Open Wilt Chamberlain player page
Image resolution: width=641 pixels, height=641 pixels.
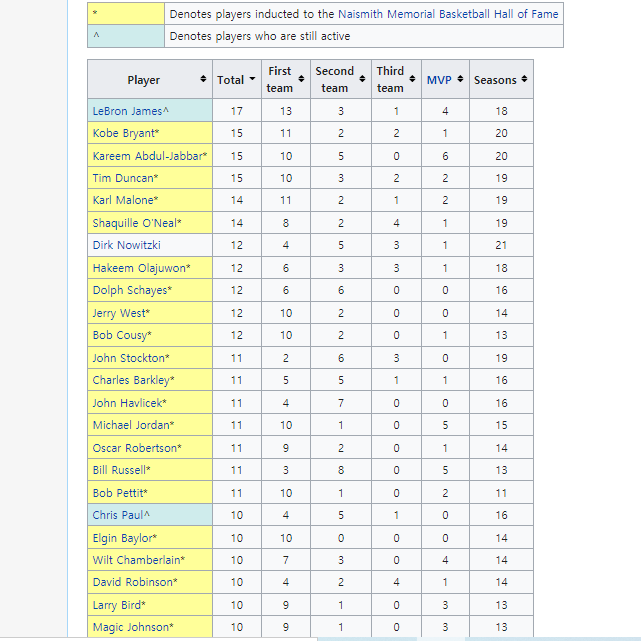(137, 560)
